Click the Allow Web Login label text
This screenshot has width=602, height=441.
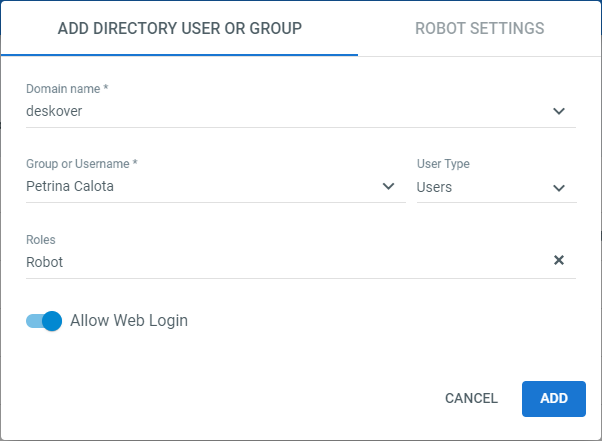point(129,320)
